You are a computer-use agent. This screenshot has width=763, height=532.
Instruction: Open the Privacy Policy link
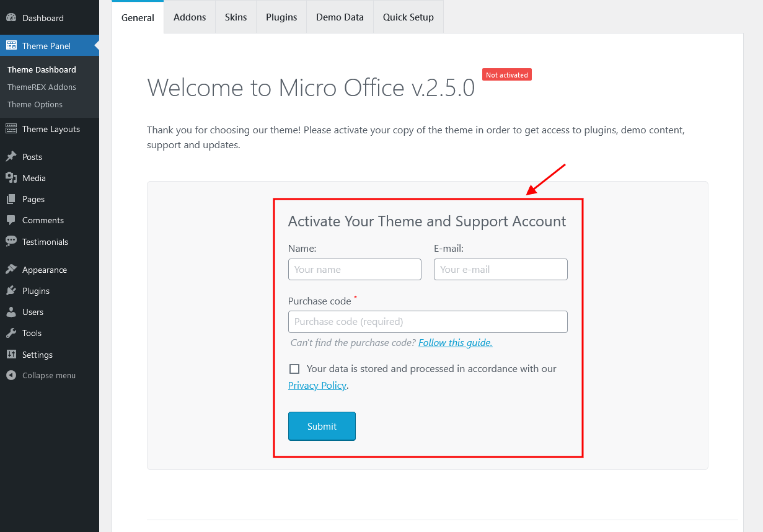coord(317,386)
